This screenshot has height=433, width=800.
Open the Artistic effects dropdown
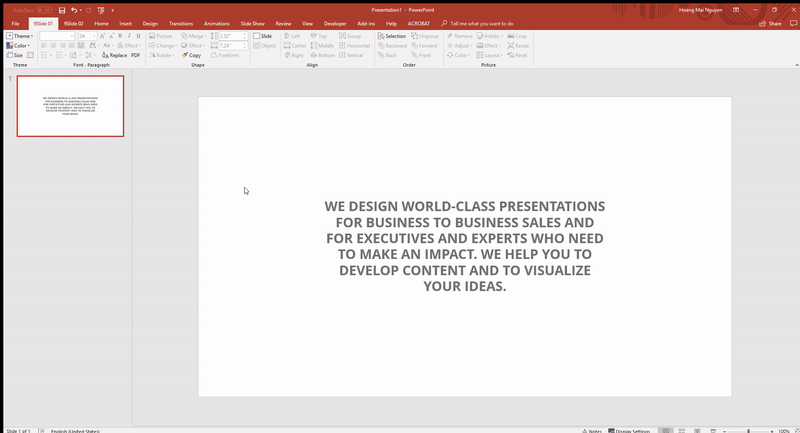490,36
